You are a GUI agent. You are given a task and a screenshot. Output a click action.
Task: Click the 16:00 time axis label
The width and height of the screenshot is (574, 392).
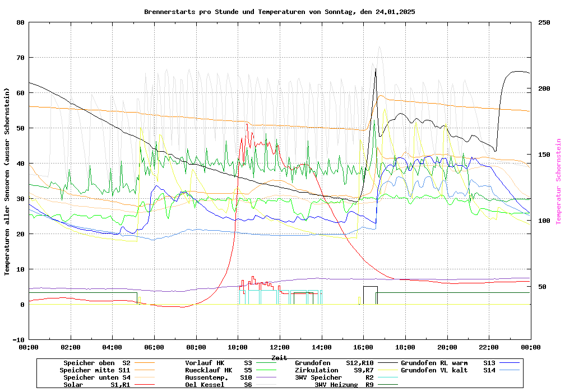pyautogui.click(x=363, y=347)
